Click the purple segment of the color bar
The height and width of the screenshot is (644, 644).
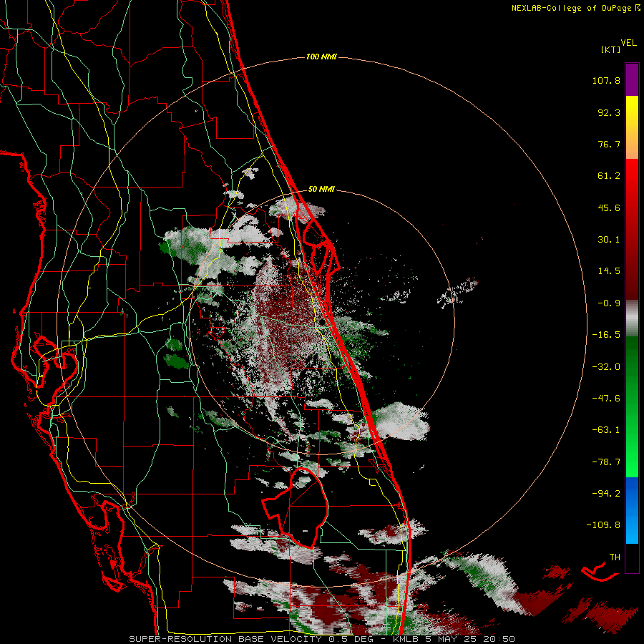click(x=632, y=79)
